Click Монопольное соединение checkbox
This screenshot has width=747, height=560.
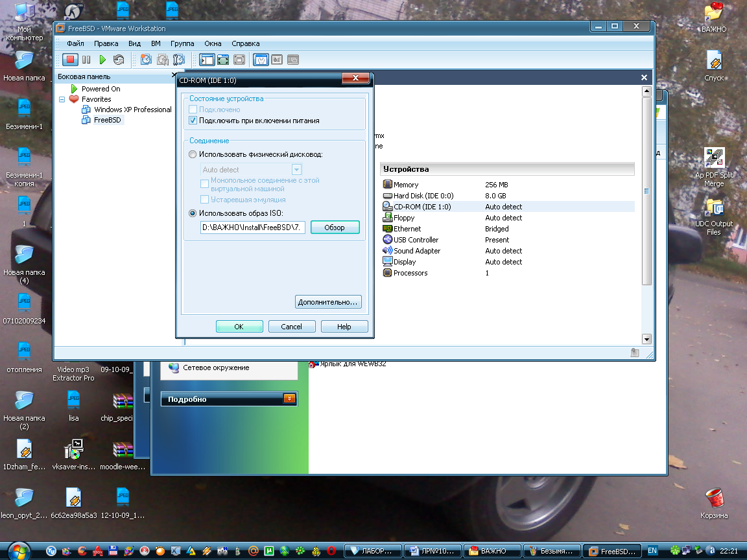click(x=204, y=183)
